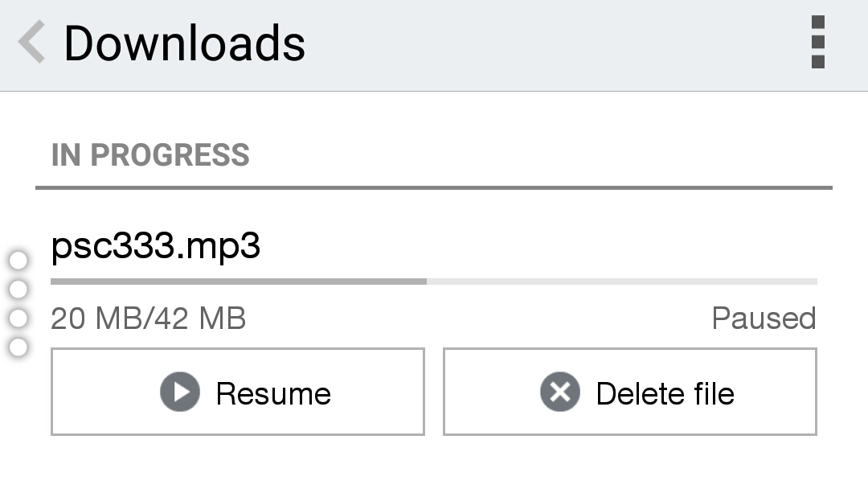Click the Delete file text label
This screenshot has height=489, width=868.
click(x=665, y=394)
